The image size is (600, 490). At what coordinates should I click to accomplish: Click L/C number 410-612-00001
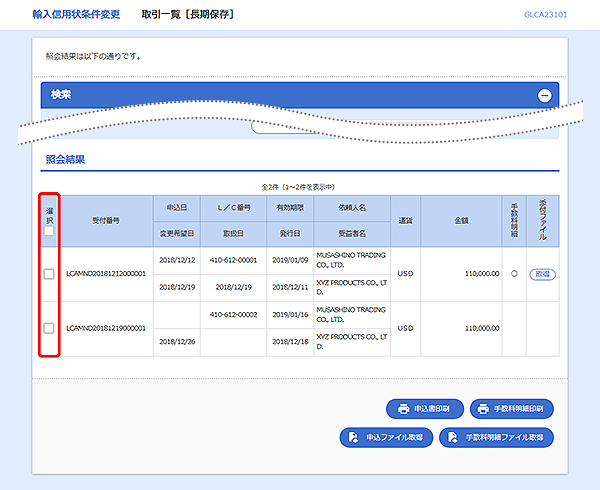click(x=233, y=260)
